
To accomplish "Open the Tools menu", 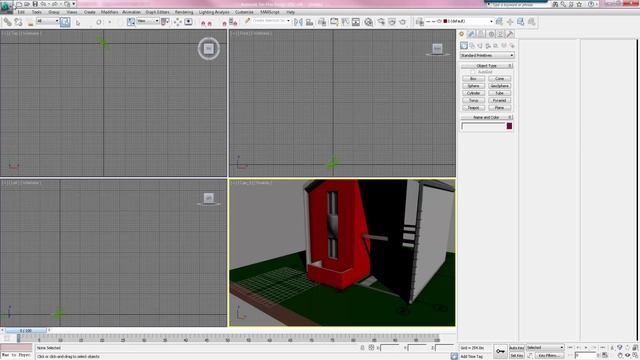I will pos(37,12).
